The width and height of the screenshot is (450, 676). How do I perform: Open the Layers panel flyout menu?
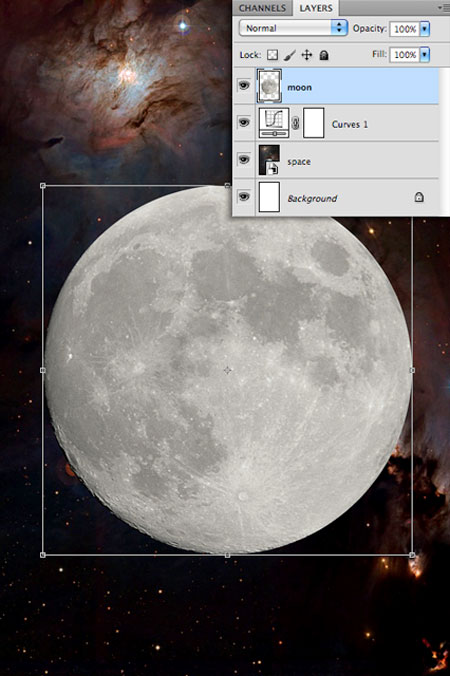444,7
